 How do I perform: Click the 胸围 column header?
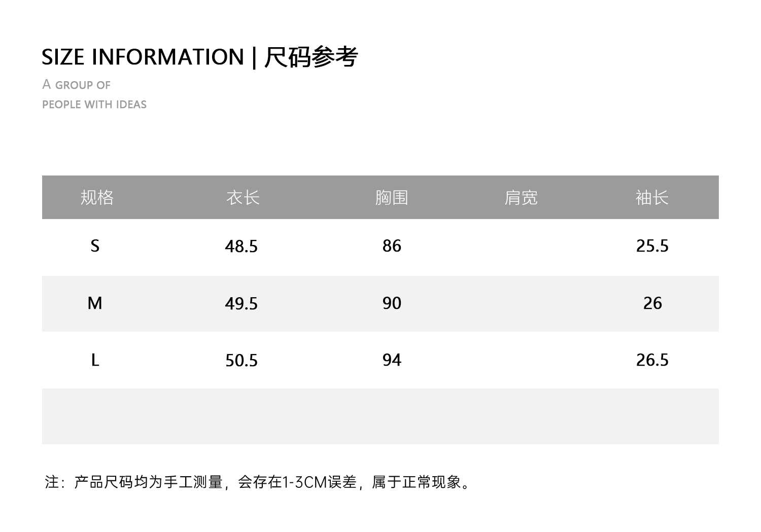point(392,197)
